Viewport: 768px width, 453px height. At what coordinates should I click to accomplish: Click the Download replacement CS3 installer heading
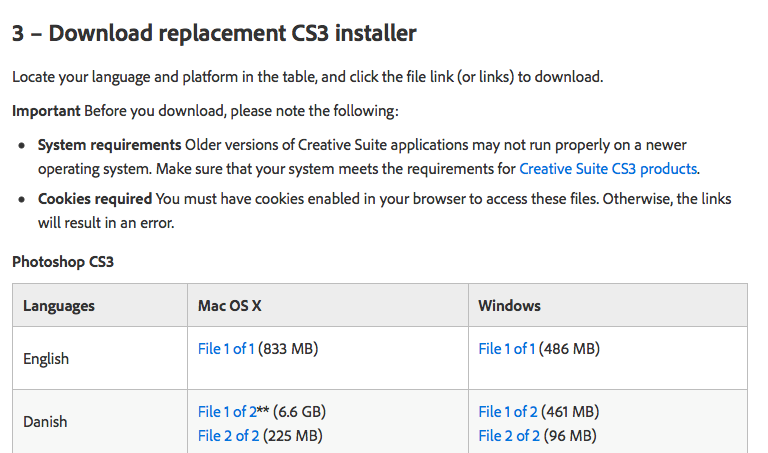[x=214, y=33]
